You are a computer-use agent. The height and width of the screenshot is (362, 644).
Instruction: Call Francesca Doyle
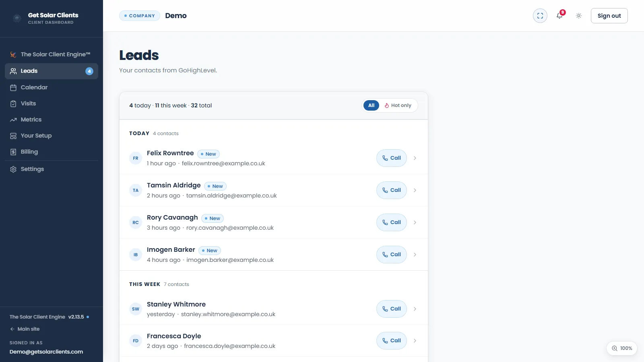click(391, 341)
